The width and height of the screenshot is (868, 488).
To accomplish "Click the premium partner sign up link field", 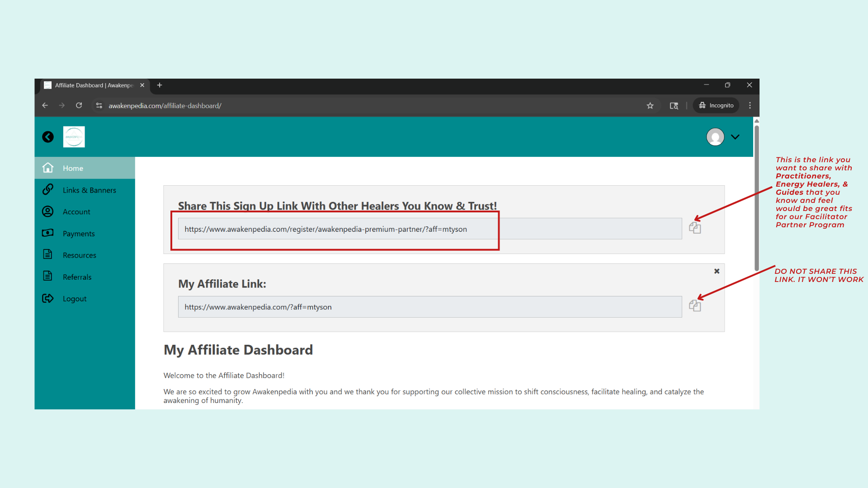I will coord(429,229).
